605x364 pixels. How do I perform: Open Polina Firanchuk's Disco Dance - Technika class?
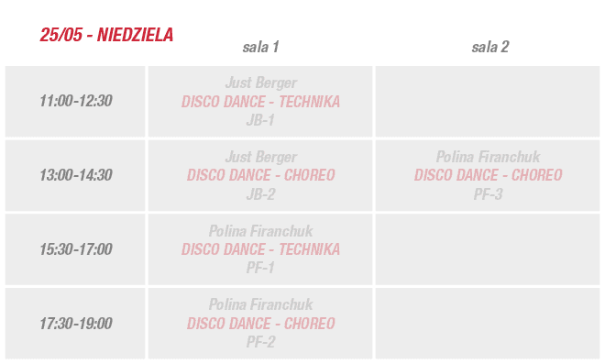pos(260,249)
